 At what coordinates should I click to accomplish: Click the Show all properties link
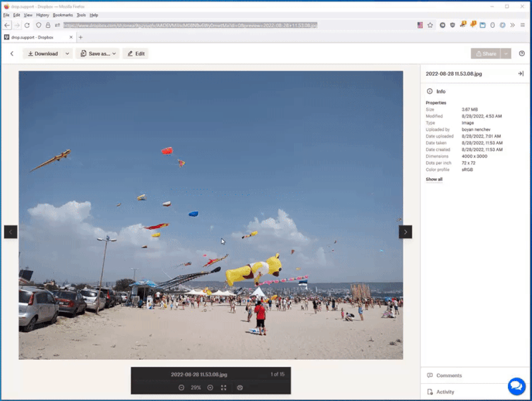tap(434, 180)
